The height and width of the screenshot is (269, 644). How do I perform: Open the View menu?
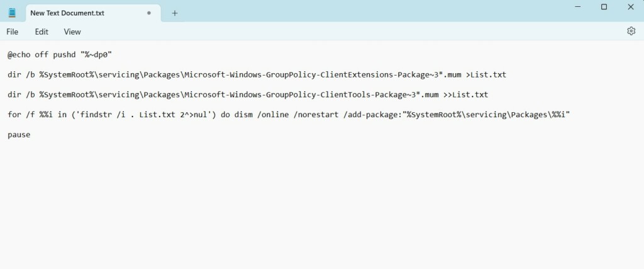[x=72, y=31]
